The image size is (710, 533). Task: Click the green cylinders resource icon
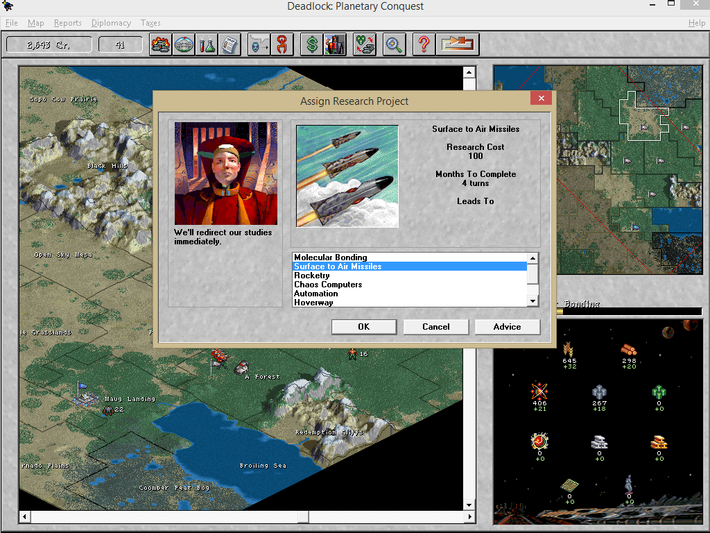(x=659, y=392)
